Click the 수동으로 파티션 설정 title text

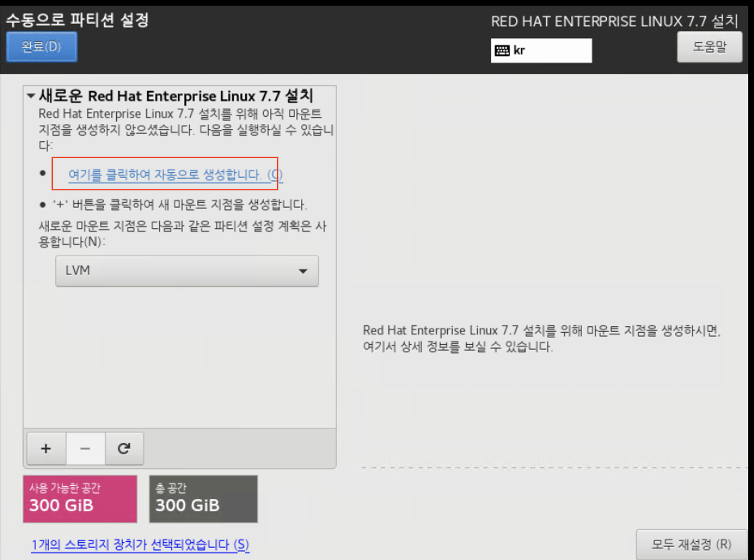(78, 20)
